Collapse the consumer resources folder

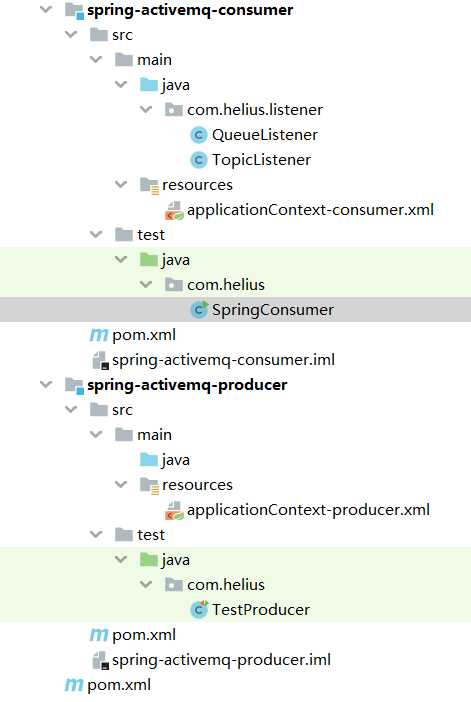[121, 184]
